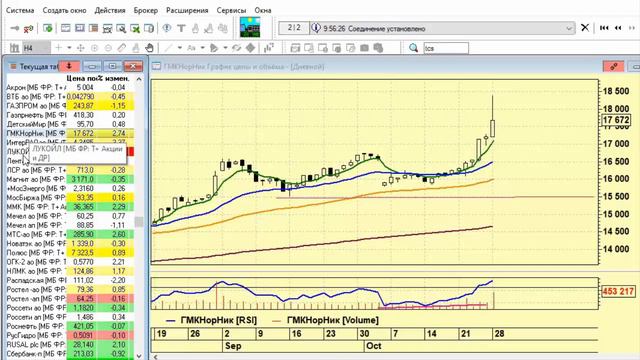Expand the line tool dropdown arrow
Screen dimensions: 640x360
180,48
